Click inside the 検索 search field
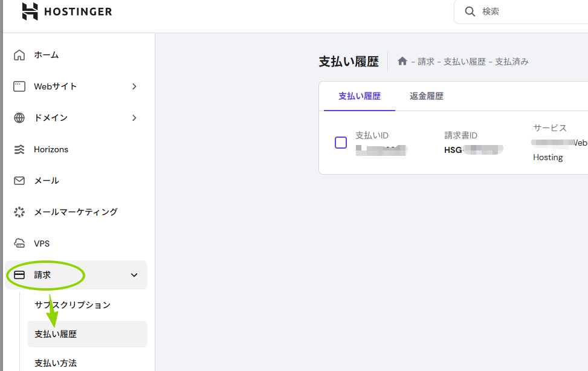This screenshot has width=588, height=371. [x=514, y=11]
